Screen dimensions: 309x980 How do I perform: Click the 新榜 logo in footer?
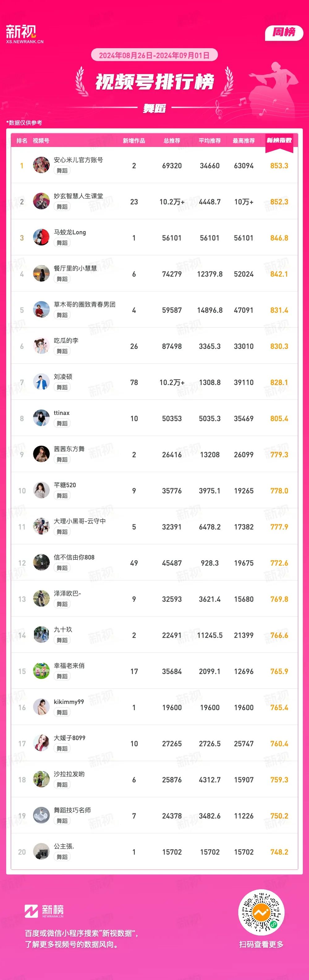(x=44, y=911)
